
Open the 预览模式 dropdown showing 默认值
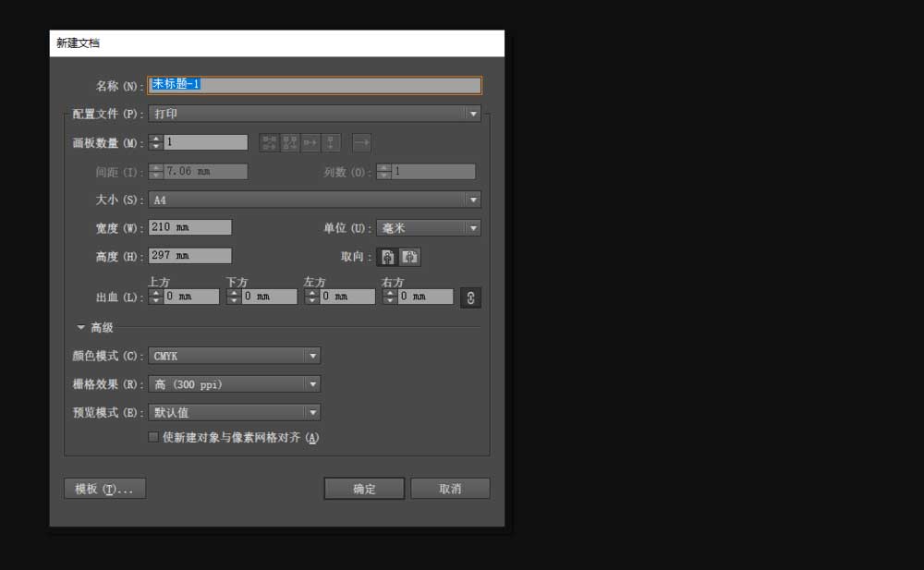coord(235,412)
